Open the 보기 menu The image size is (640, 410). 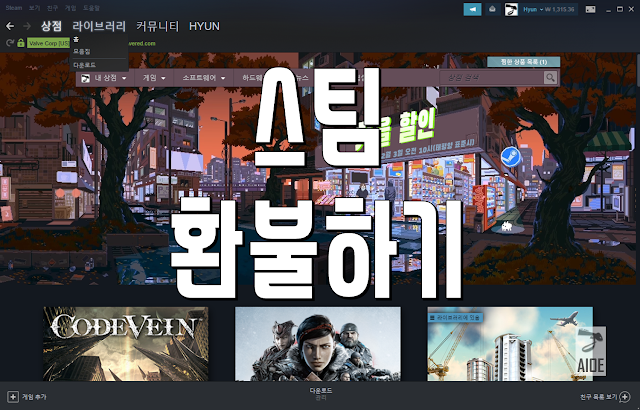pos(34,8)
